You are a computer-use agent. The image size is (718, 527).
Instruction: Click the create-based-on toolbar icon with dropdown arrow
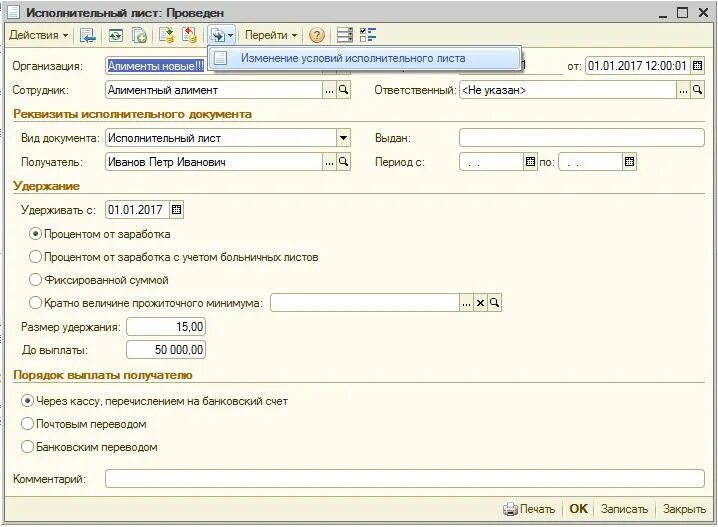coord(222,35)
